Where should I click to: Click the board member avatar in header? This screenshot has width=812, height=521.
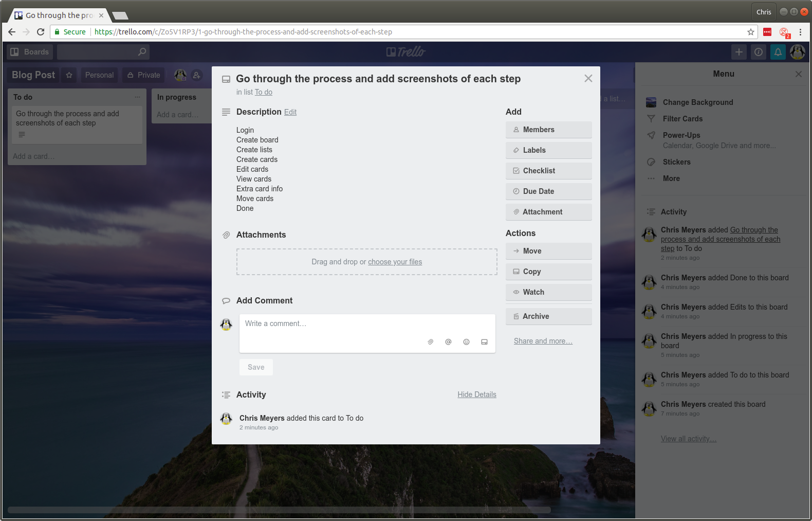pyautogui.click(x=180, y=75)
